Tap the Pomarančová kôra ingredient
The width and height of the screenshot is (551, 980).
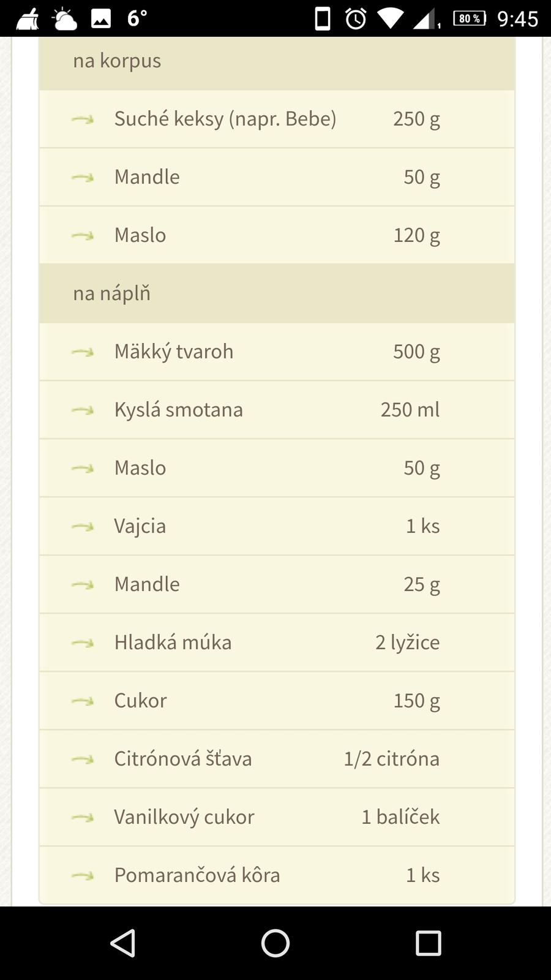[x=197, y=875]
